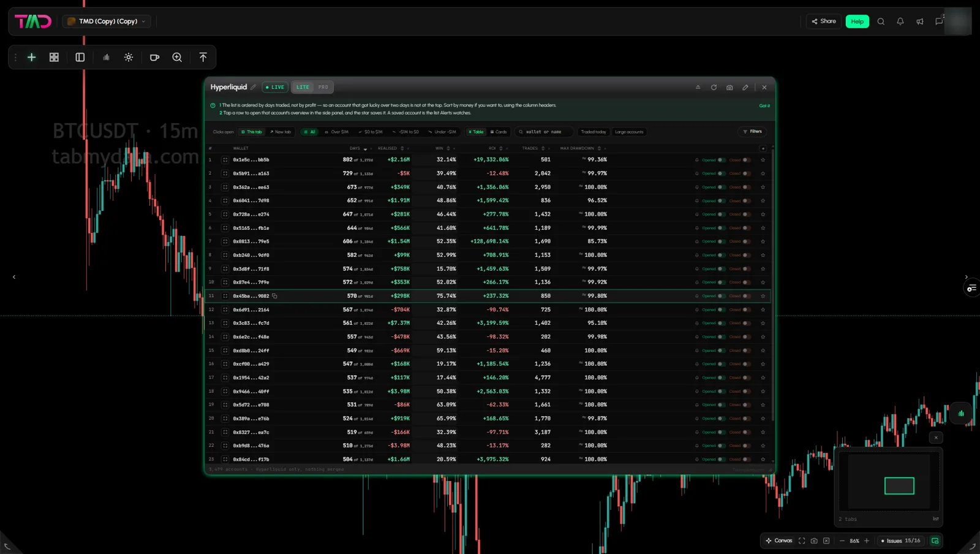The width and height of the screenshot is (980, 554).
Task: Toggle the minimap icon in the bottom bar
Action: (x=935, y=541)
